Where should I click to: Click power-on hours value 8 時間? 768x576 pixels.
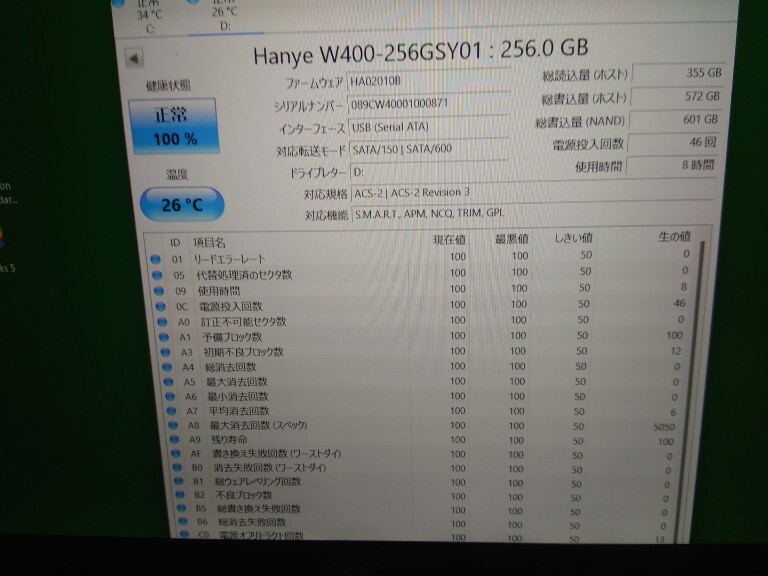tap(671, 165)
